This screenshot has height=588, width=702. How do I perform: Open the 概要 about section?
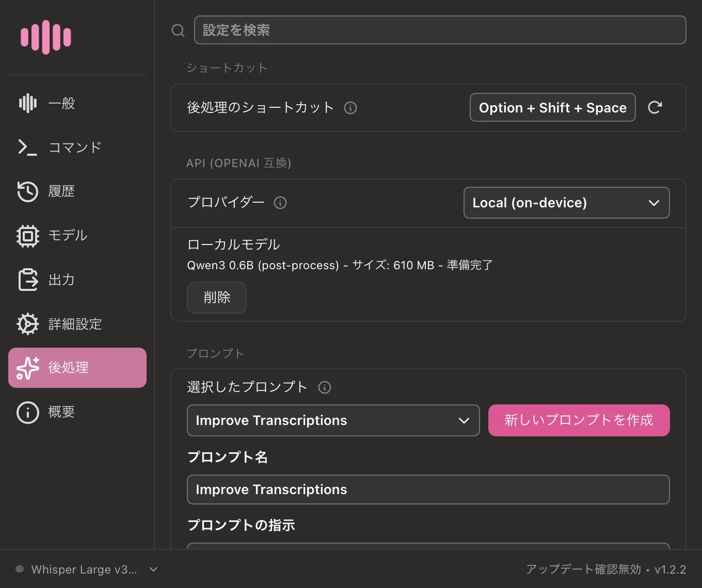pos(77,412)
